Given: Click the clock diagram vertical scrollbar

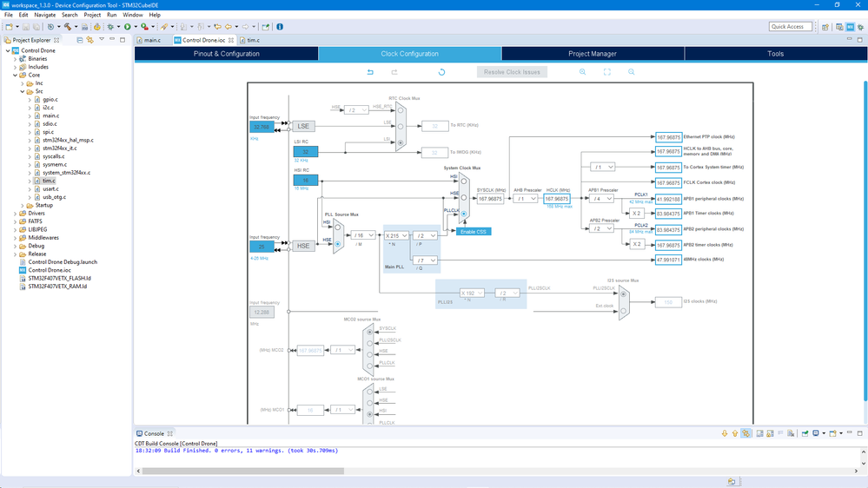Looking at the screenshot, I should [865, 241].
